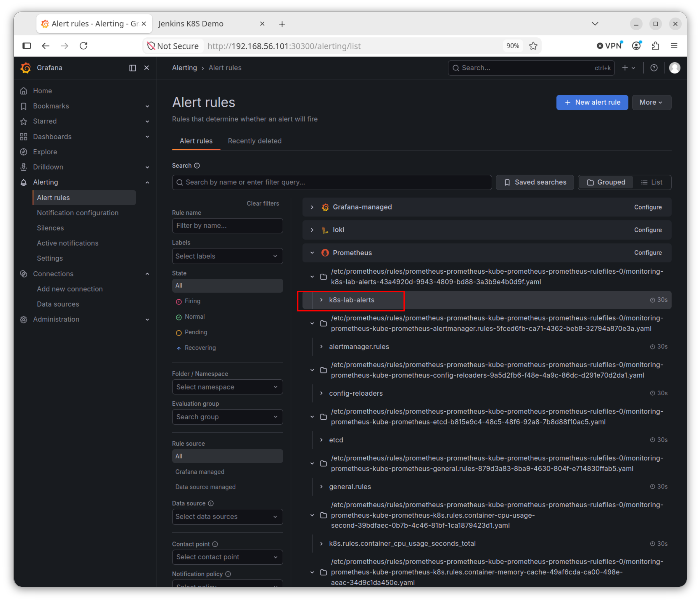The image size is (700, 602).
Task: Choose Grafana managed rule source
Action: [x=200, y=472]
